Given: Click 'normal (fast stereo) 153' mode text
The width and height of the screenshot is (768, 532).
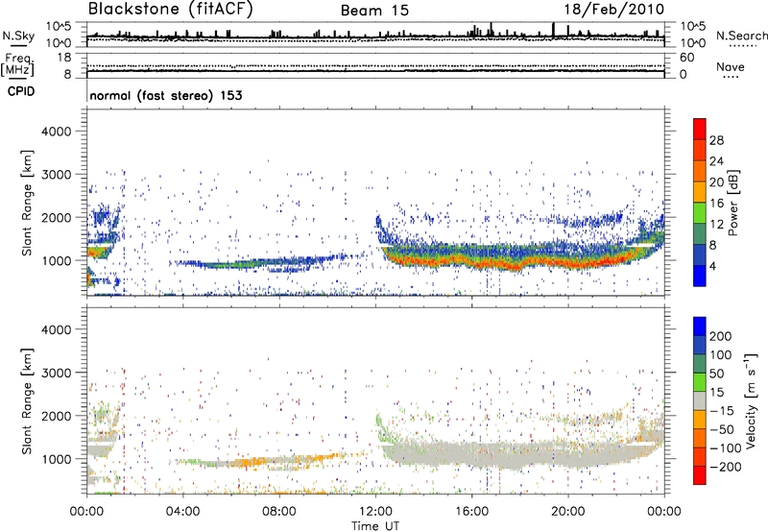Looking at the screenshot, I should (165, 95).
